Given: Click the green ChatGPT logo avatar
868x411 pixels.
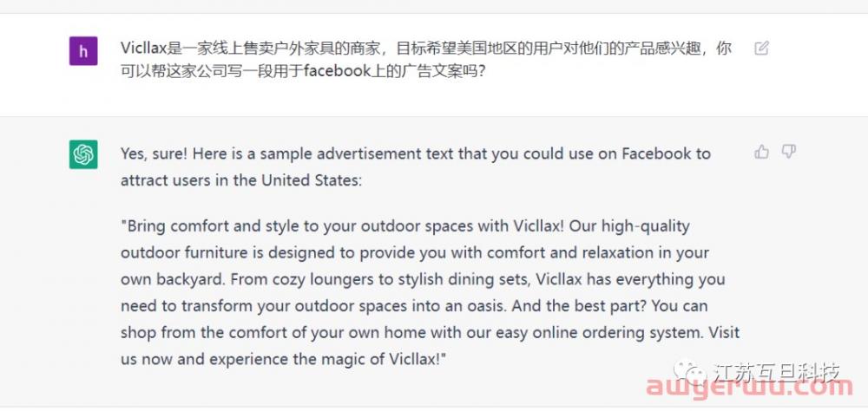Looking at the screenshot, I should click(x=83, y=154).
